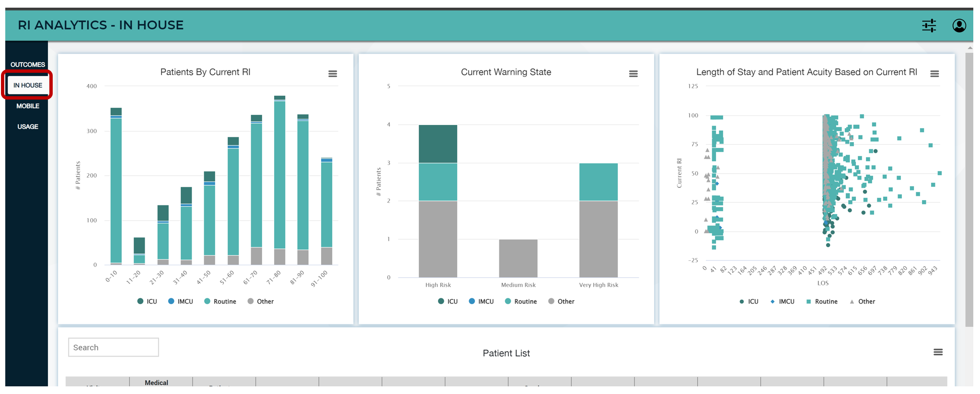Click the 91-100 bar in Patients By Current RI
The width and height of the screenshot is (980, 394).
coord(327,211)
